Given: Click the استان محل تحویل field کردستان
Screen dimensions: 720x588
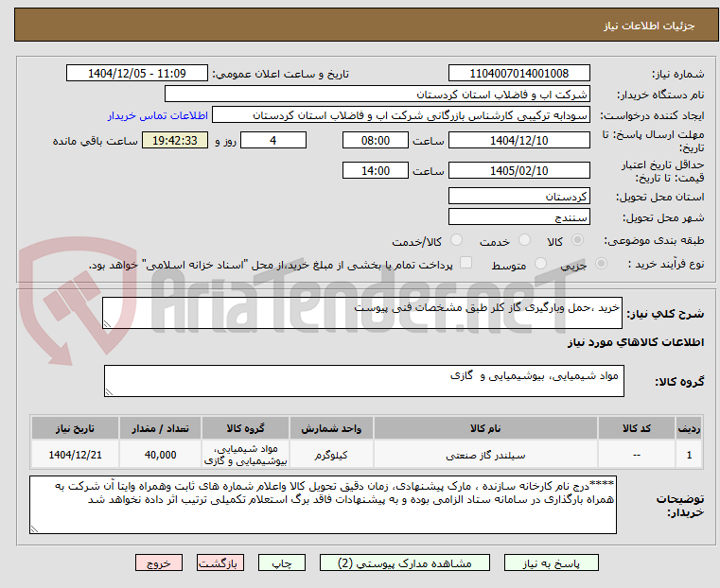Looking at the screenshot, I should [518, 197].
